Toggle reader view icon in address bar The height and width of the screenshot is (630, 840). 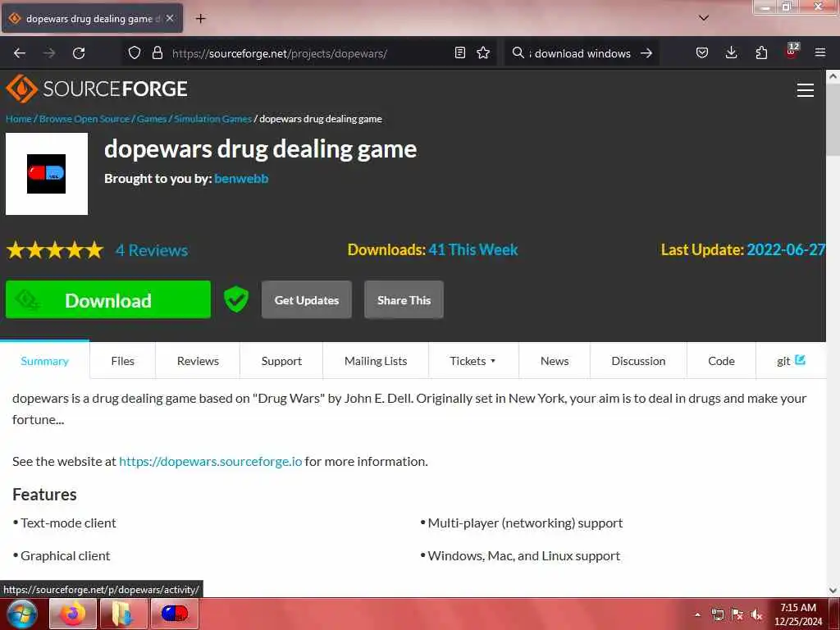[459, 52]
